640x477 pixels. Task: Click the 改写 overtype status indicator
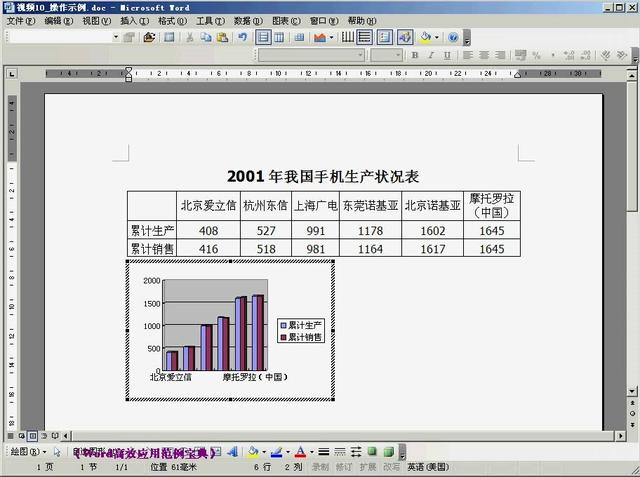pos(391,467)
